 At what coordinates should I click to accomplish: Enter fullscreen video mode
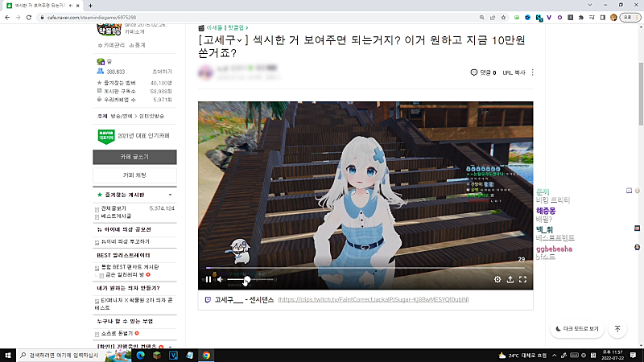point(522,279)
